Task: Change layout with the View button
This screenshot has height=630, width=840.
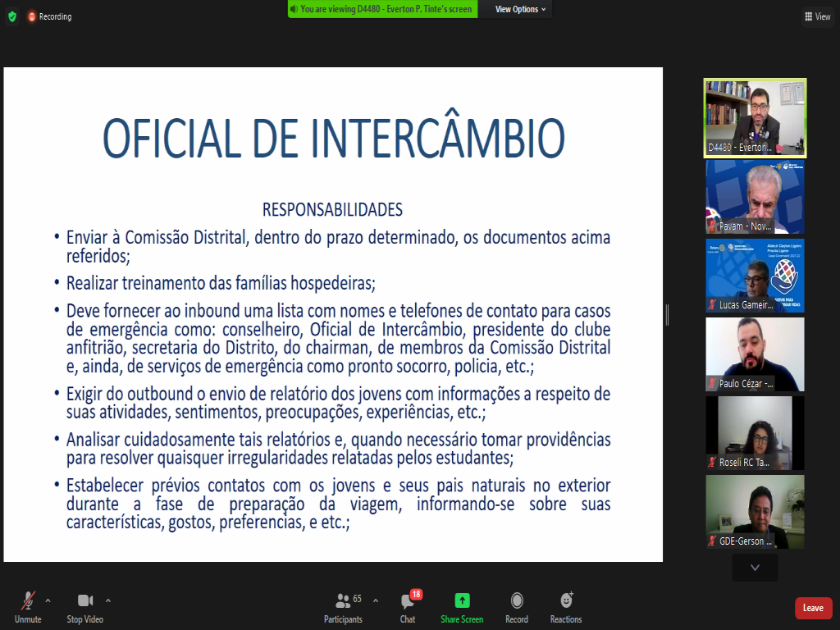Action: pyautogui.click(x=818, y=16)
